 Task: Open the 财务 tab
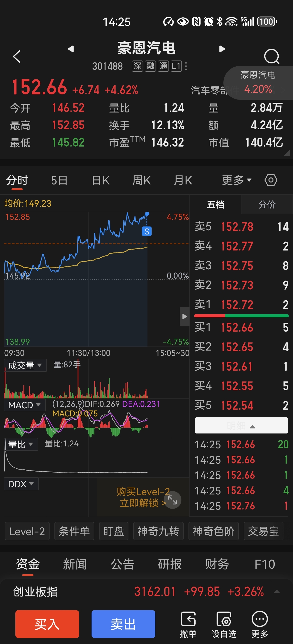(217, 565)
